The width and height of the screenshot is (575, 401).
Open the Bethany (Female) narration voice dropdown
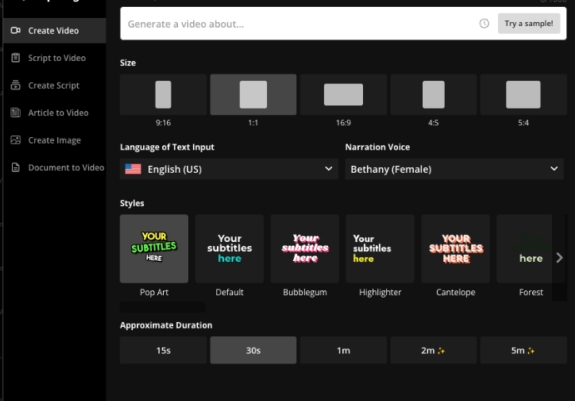coord(454,169)
